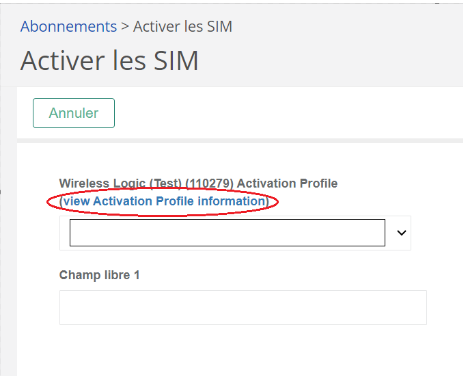Open view Activation Profile information link
The image size is (463, 376).
(164, 201)
